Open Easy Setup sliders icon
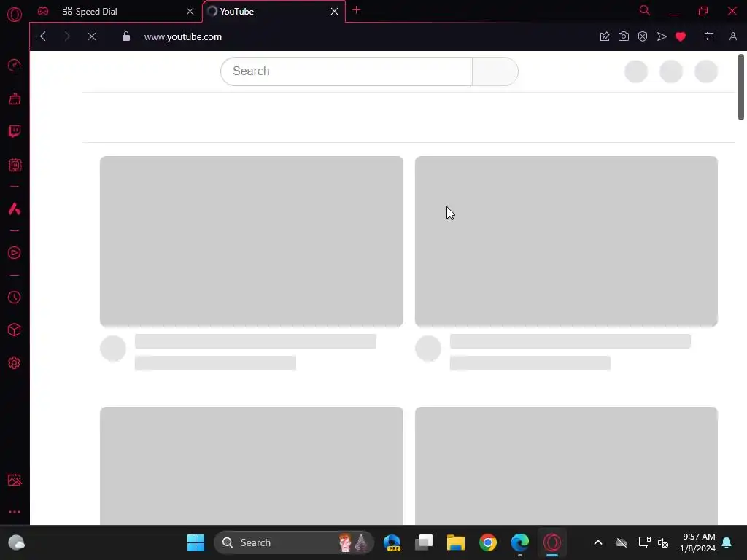747x560 pixels. (709, 36)
